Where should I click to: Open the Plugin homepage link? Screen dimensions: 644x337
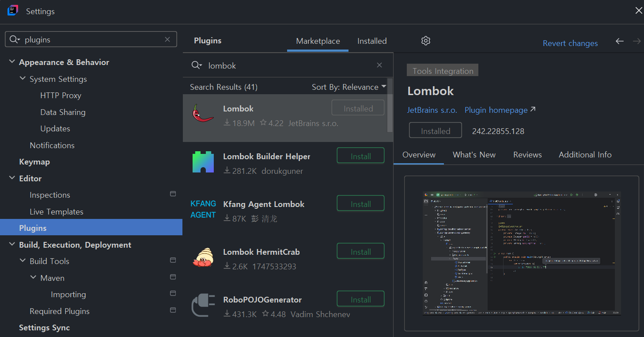click(x=500, y=110)
